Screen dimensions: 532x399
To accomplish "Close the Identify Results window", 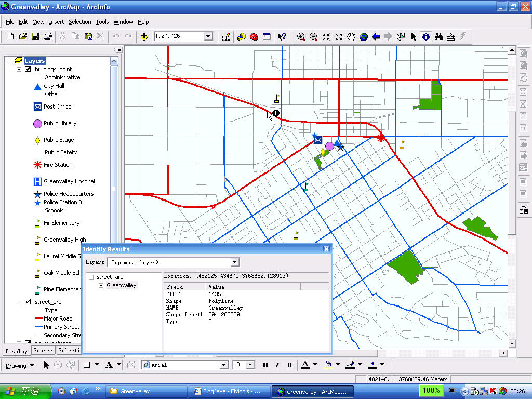I will pyautogui.click(x=326, y=249).
